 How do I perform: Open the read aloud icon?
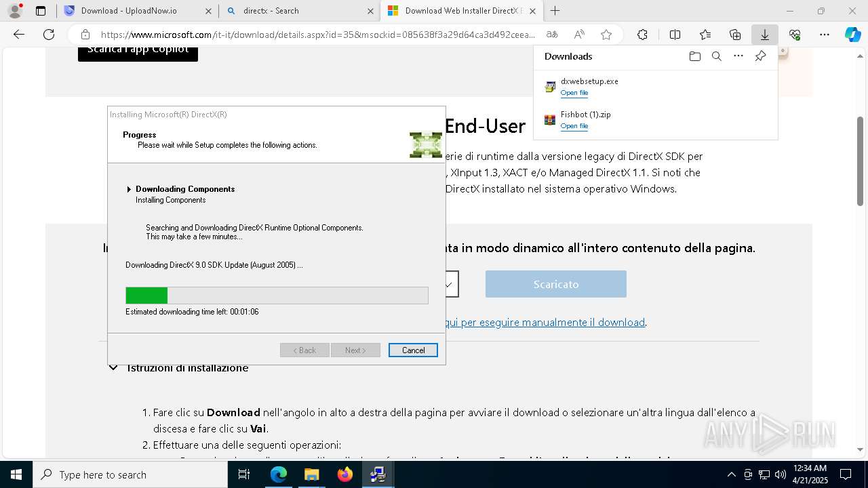[579, 35]
